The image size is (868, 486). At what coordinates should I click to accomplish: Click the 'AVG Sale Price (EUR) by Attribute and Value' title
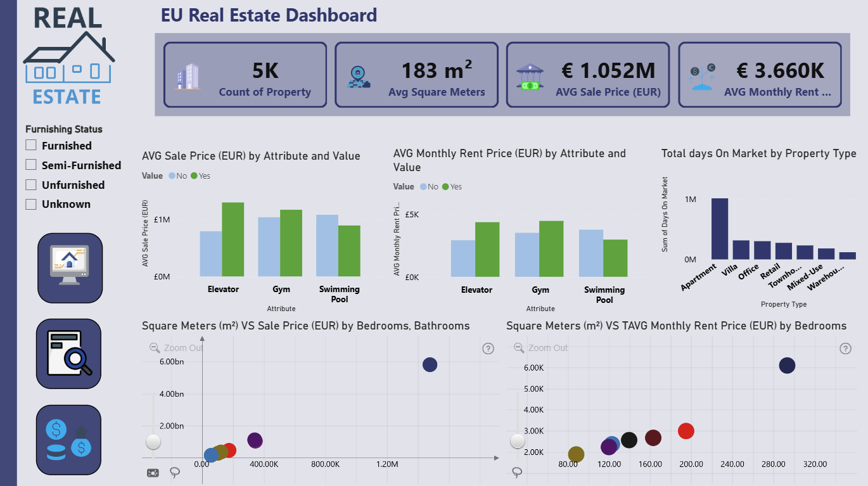(x=251, y=156)
